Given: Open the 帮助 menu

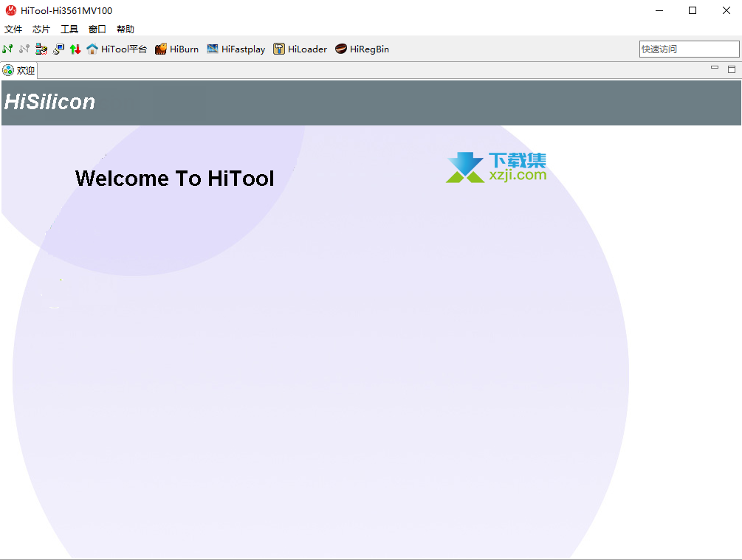Looking at the screenshot, I should click(x=126, y=30).
